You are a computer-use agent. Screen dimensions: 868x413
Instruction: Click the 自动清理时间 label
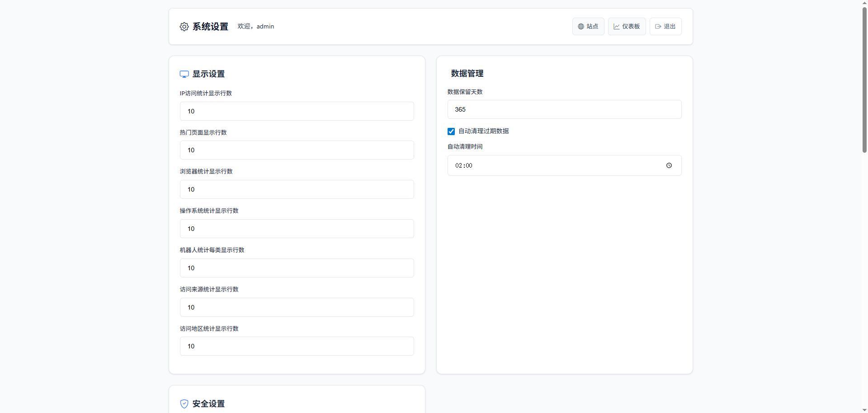[465, 147]
